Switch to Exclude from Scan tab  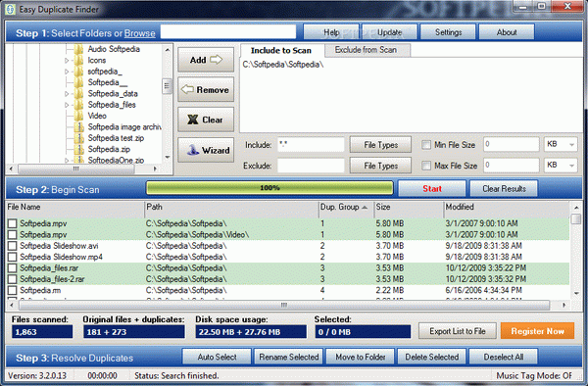pos(367,50)
